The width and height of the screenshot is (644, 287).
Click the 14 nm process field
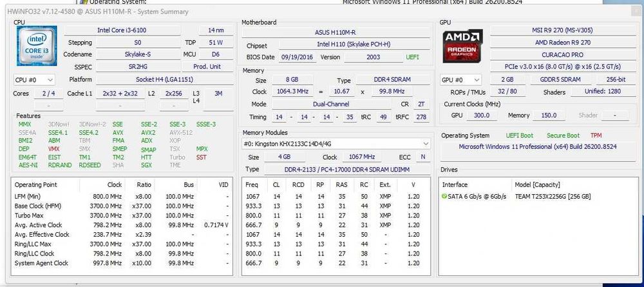pos(216,30)
